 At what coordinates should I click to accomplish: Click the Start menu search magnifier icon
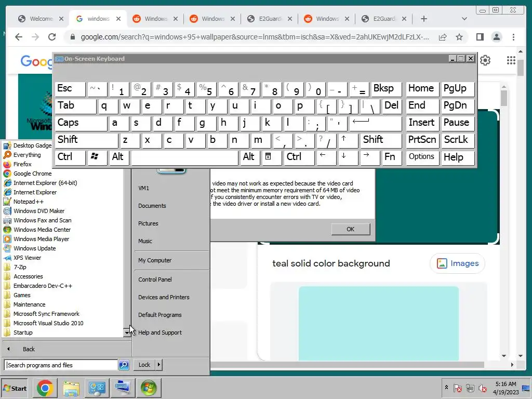coord(124,365)
